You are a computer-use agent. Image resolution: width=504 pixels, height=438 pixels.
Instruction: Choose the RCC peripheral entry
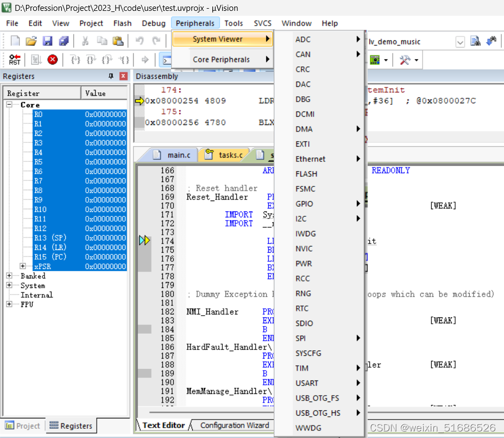pyautogui.click(x=319, y=278)
